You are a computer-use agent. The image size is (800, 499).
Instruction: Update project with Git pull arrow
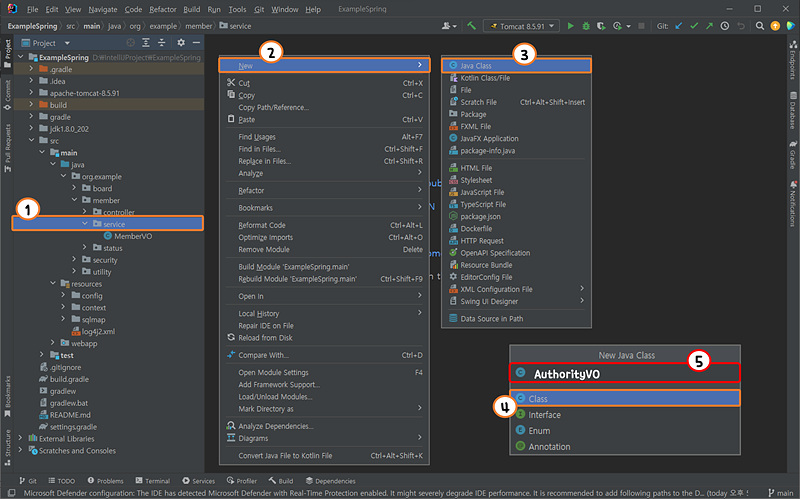pyautogui.click(x=679, y=26)
